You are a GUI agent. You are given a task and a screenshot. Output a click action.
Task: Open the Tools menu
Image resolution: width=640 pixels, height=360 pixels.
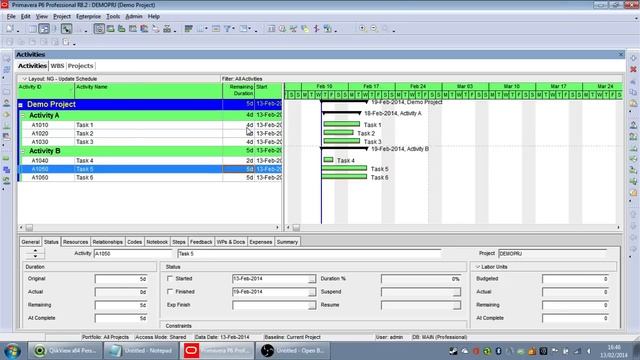113,16
